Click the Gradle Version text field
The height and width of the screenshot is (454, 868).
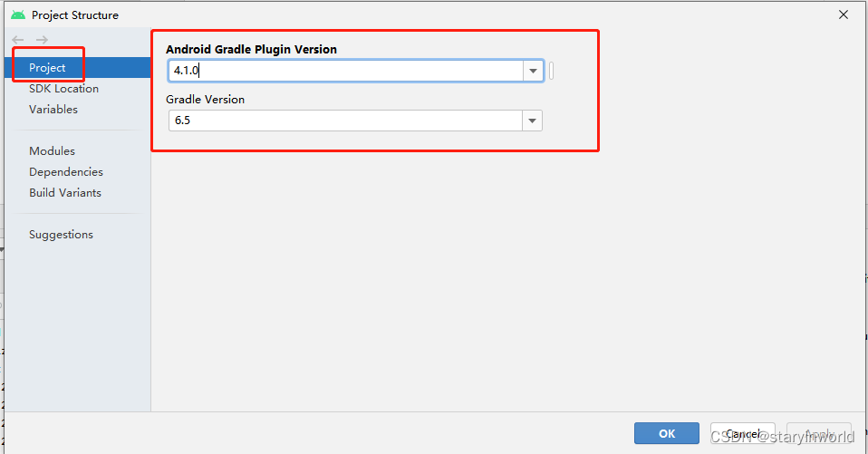click(x=345, y=121)
